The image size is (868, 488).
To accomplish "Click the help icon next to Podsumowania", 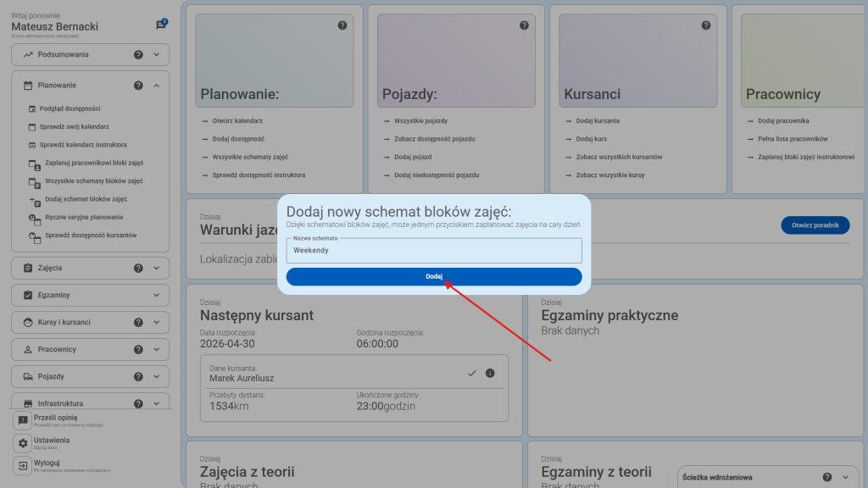I will tap(138, 55).
